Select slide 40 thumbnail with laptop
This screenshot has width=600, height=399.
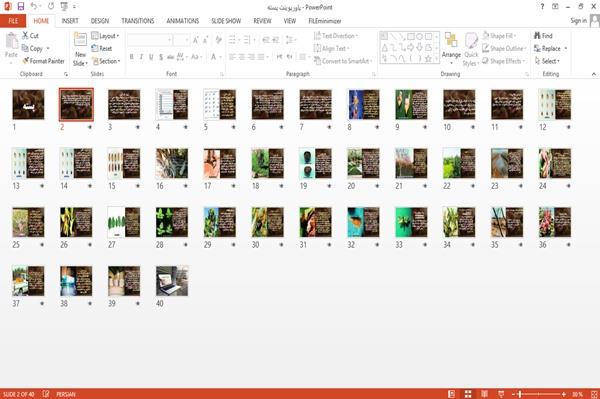click(x=172, y=281)
